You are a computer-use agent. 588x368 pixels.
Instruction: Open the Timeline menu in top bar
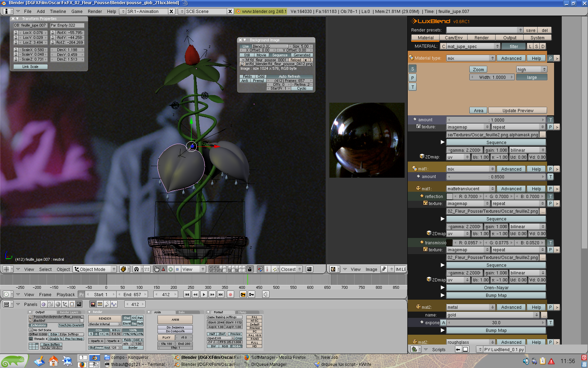tap(58, 11)
